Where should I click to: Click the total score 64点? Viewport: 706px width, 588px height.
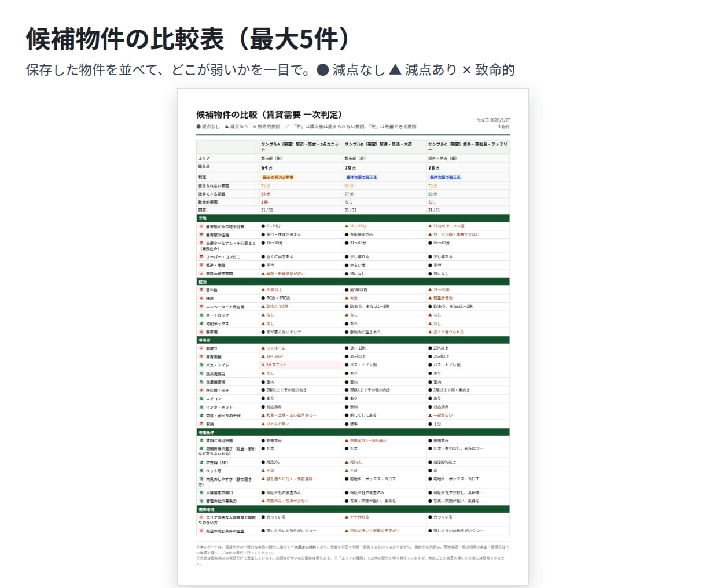point(267,168)
